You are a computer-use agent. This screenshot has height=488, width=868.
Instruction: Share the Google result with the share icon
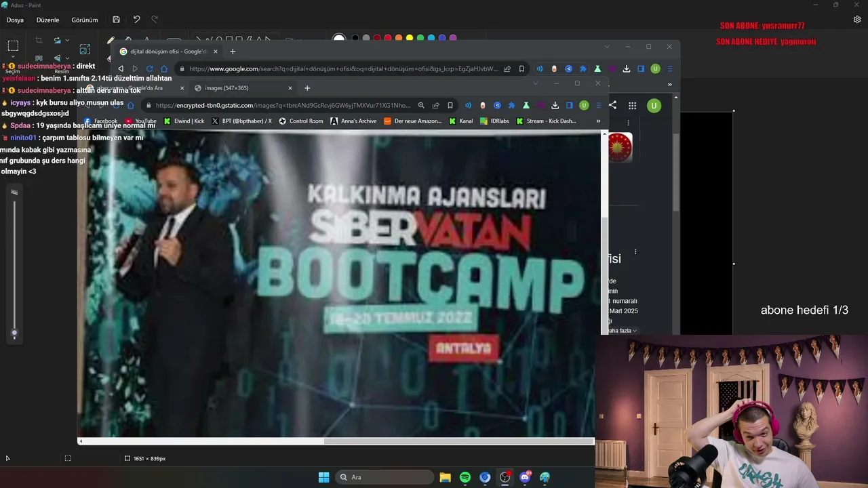(612, 105)
